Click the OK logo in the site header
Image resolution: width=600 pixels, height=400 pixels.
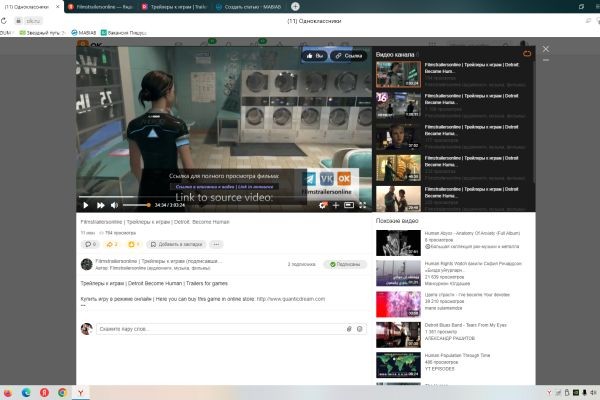(90, 44)
